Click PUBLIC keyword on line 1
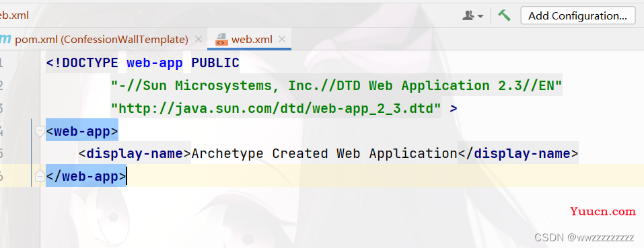644x248 pixels. coord(215,63)
